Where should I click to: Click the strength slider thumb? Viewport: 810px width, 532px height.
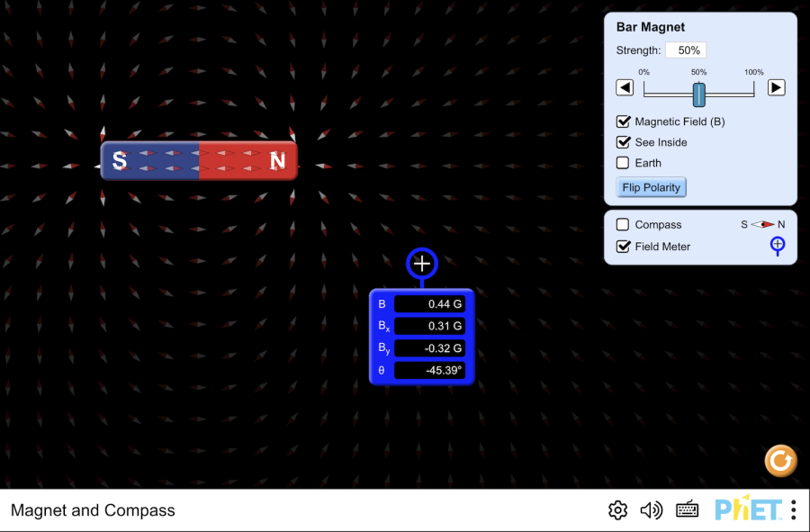coord(699,94)
